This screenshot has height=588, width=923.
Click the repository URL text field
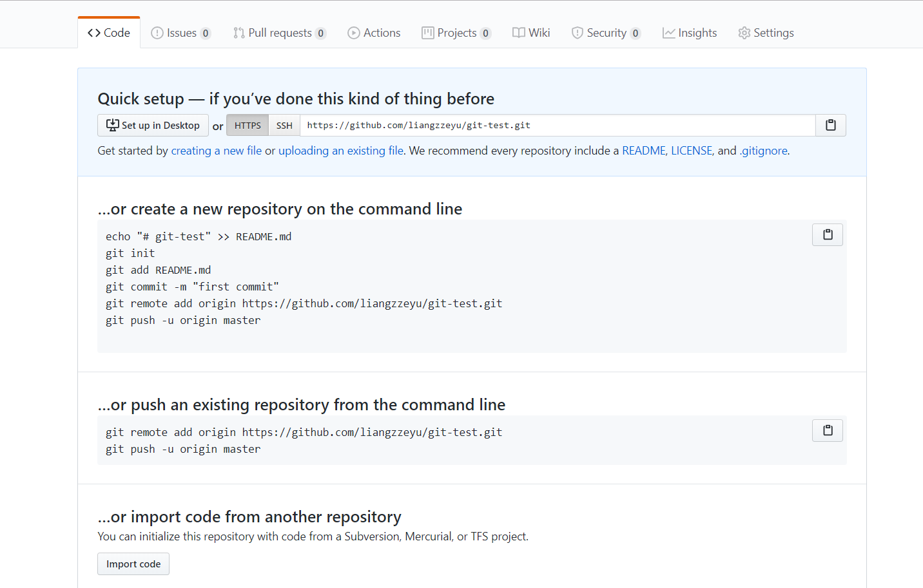pos(557,126)
